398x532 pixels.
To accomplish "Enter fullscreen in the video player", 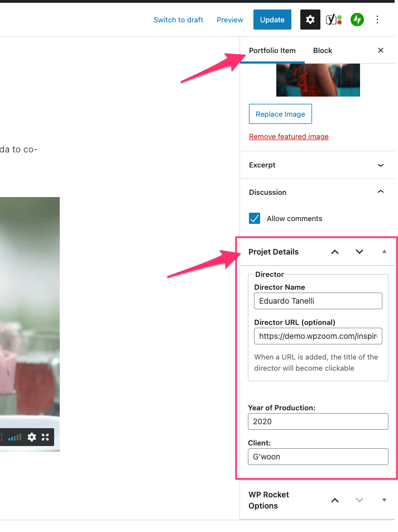I will tap(46, 437).
